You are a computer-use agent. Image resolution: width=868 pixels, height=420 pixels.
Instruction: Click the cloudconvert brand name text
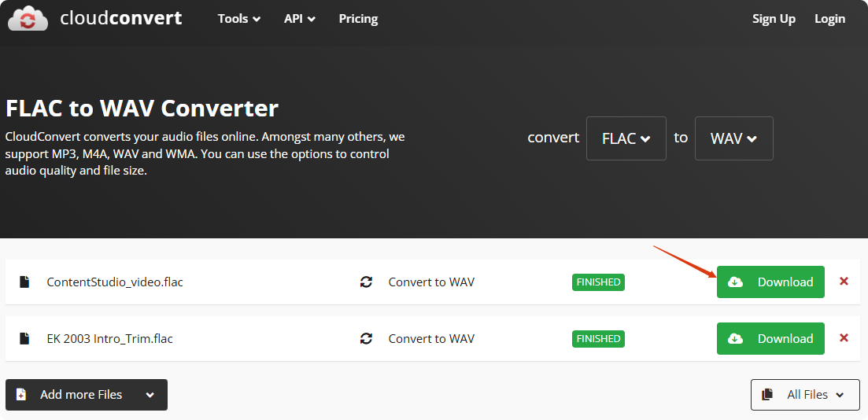point(121,18)
